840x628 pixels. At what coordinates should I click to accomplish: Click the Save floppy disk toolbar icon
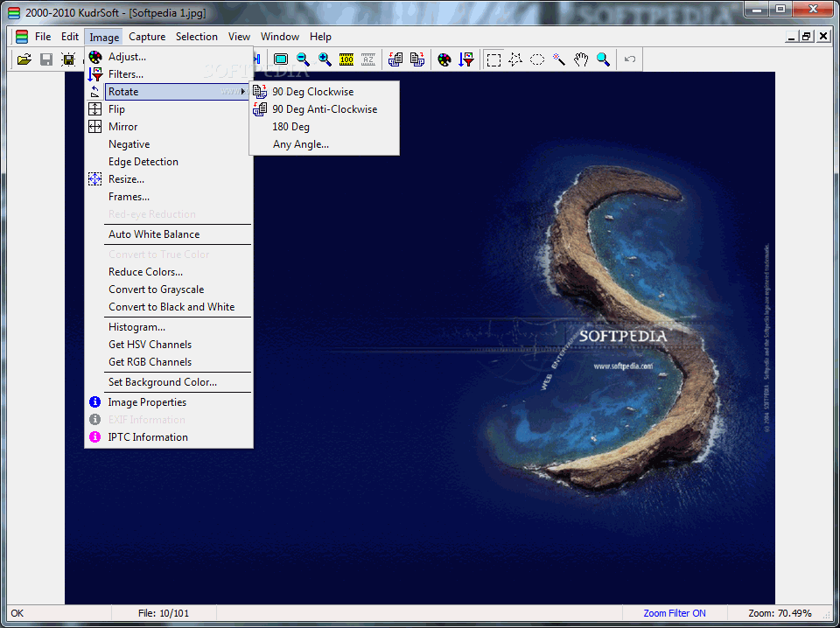(46, 59)
